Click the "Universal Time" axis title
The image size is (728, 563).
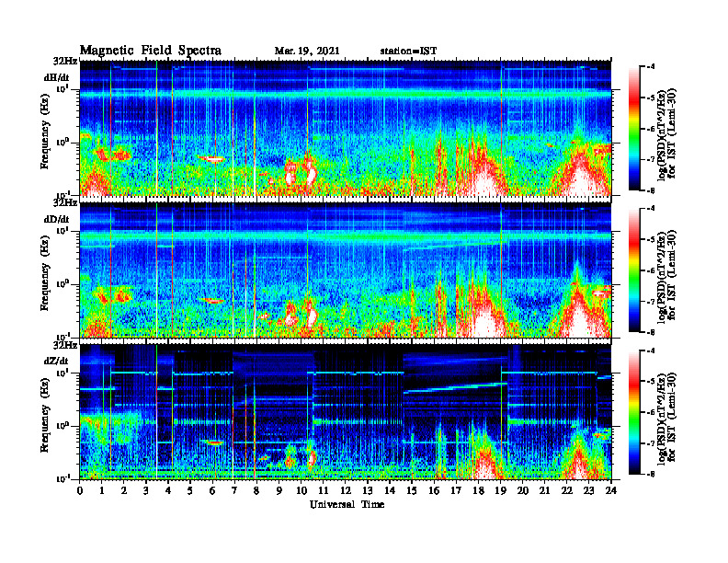[347, 504]
